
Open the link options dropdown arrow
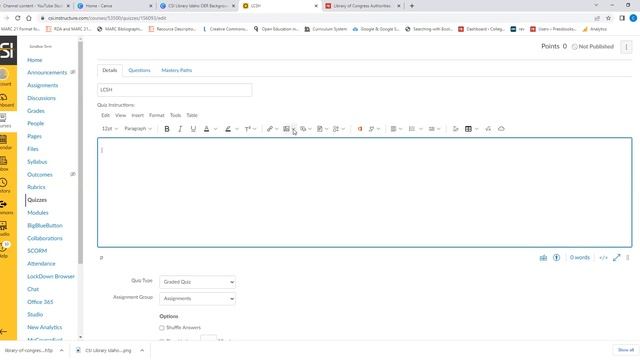tap(277, 129)
